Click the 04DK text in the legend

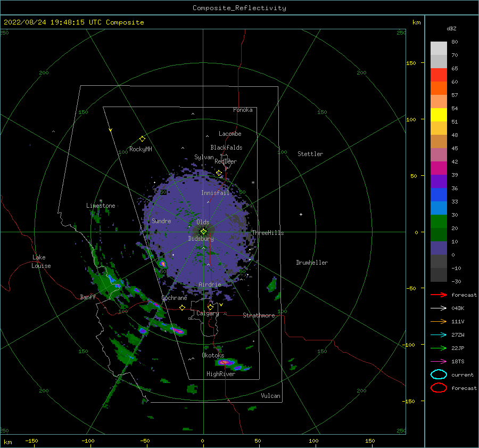pos(458,308)
